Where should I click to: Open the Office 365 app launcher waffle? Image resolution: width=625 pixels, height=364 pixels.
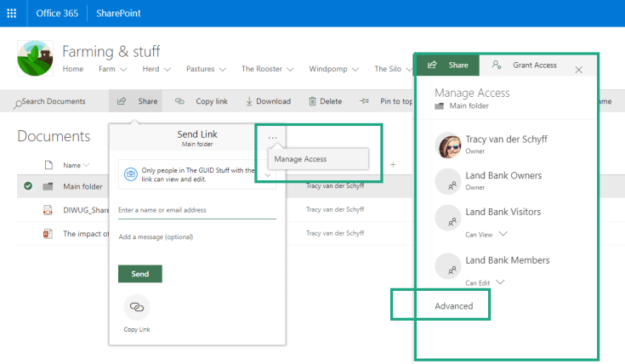pos(14,14)
